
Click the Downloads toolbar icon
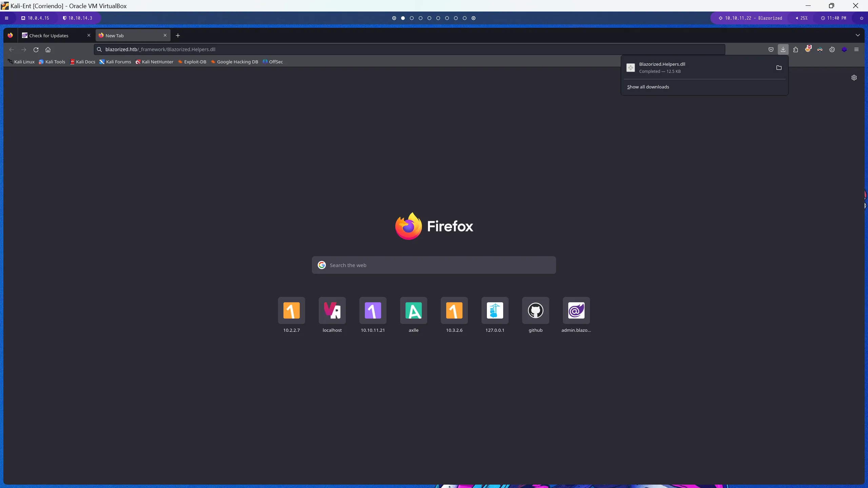783,49
